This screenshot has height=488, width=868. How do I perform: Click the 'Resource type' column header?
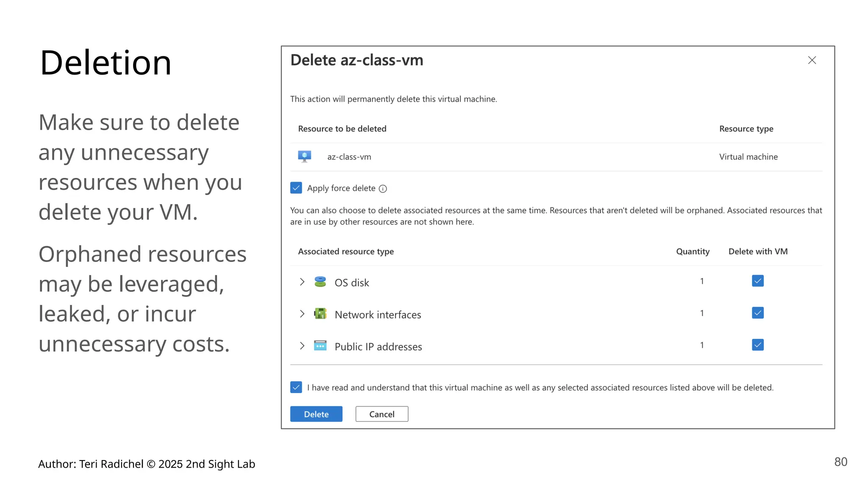pyautogui.click(x=746, y=129)
